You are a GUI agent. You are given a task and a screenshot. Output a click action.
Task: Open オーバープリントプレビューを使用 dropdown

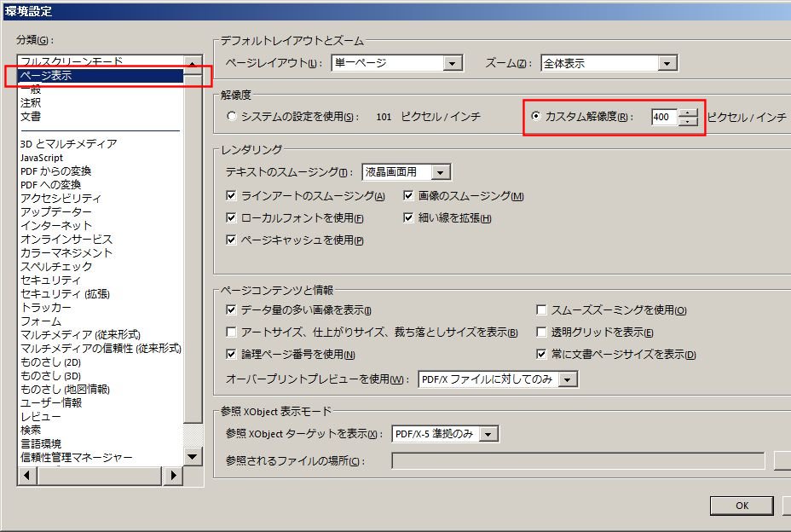[568, 379]
